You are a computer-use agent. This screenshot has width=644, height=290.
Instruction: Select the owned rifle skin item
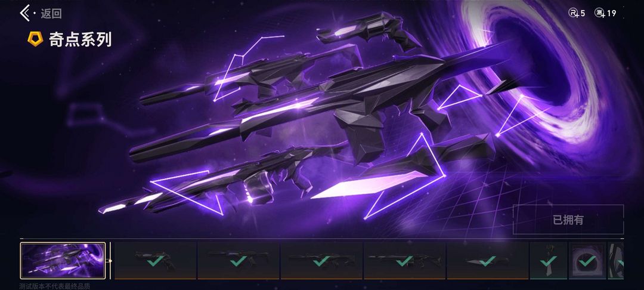[321, 260]
